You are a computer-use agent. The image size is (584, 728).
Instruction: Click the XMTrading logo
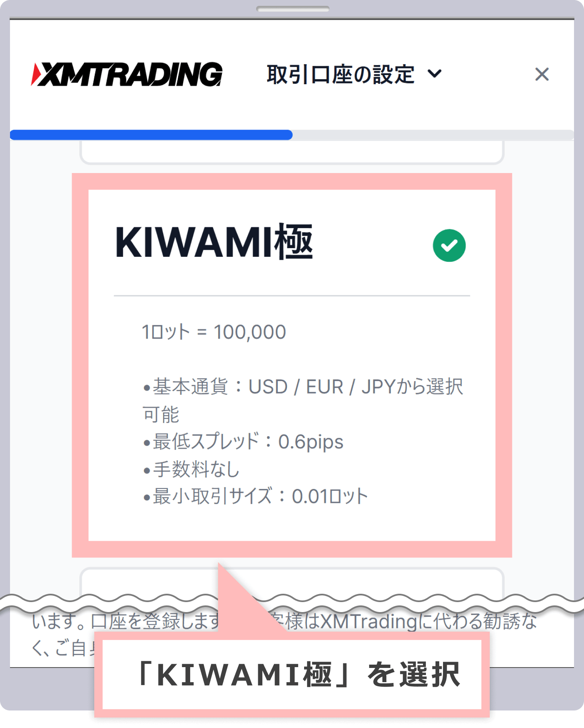127,74
